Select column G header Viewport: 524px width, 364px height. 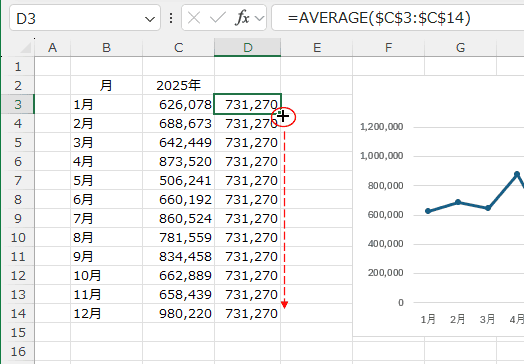[x=461, y=48]
